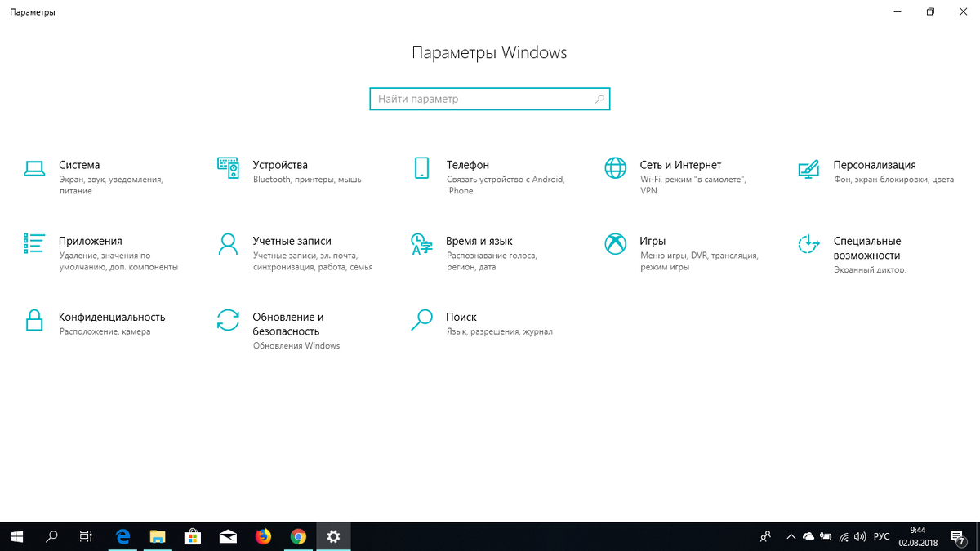Click the 'Язык, разрешения, журнал' description
Screen dimensions: 980x551
pyautogui.click(x=500, y=332)
